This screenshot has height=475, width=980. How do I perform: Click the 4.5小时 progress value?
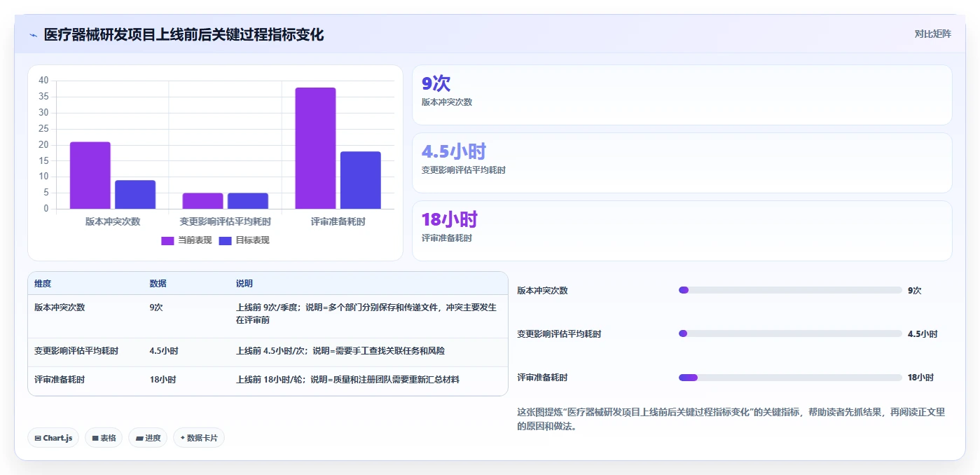(923, 334)
